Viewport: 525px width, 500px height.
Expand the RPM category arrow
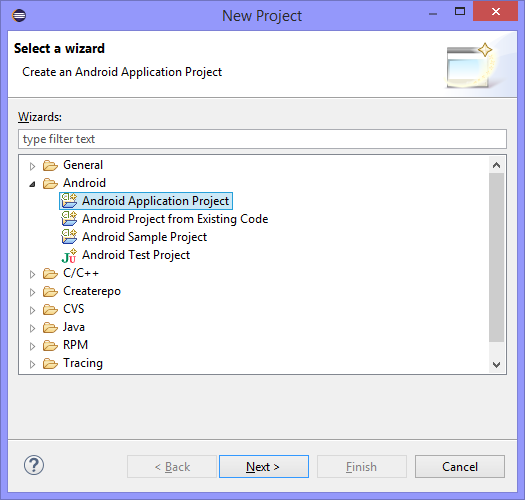click(x=32, y=346)
